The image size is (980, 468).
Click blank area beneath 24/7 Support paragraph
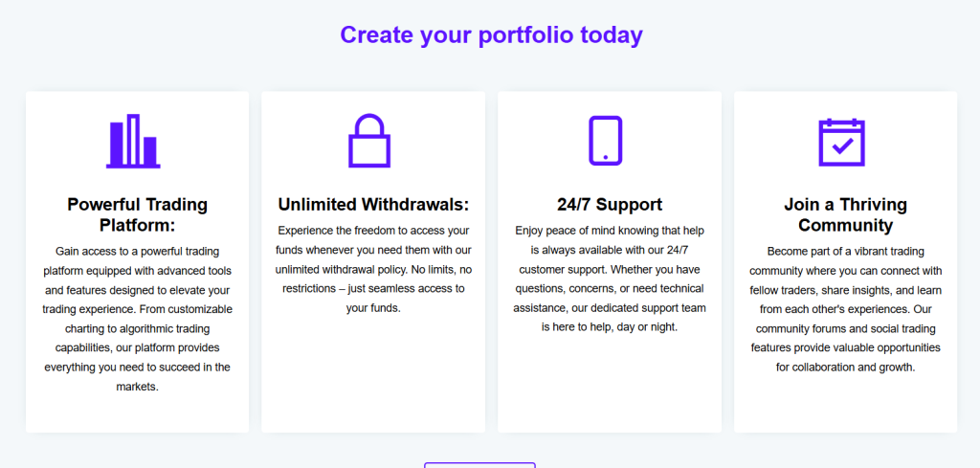point(610,383)
